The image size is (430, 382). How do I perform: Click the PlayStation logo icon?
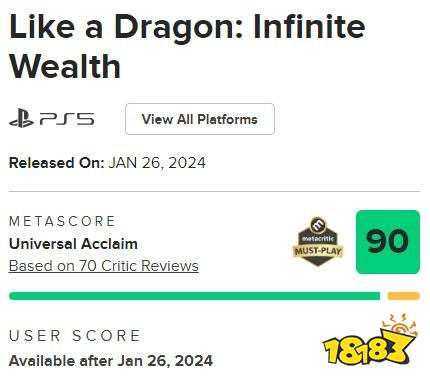(x=21, y=118)
